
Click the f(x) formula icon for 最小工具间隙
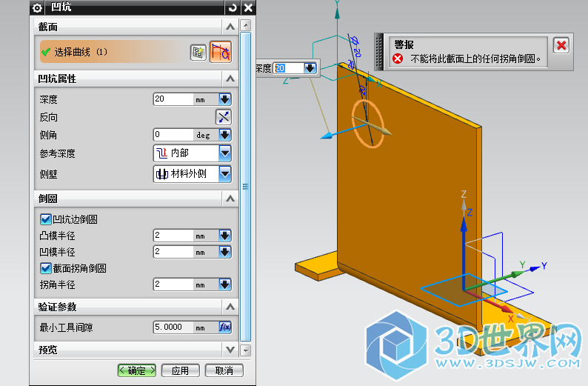(225, 327)
